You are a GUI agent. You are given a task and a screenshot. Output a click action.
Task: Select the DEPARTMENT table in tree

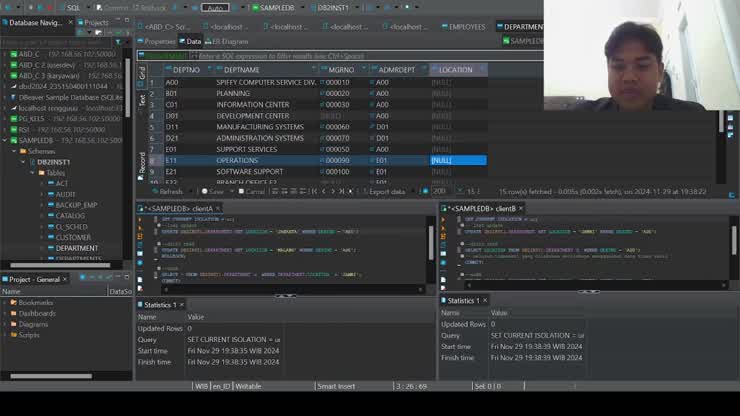tap(77, 248)
